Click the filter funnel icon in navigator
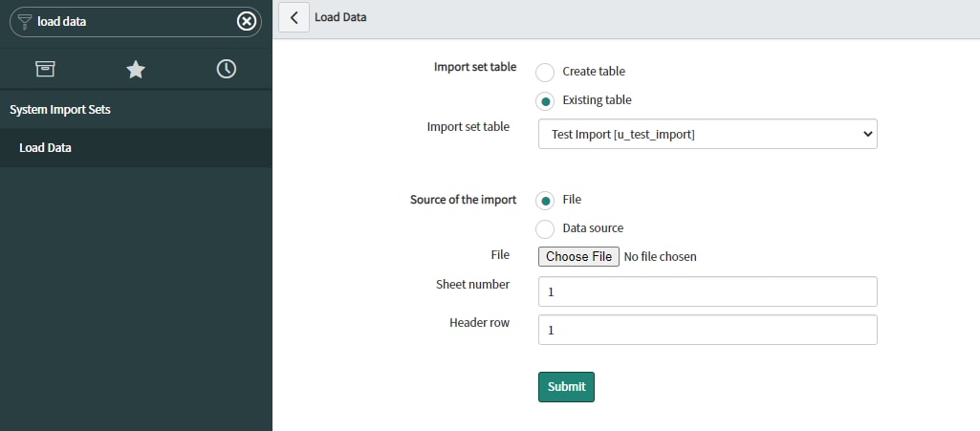 [x=24, y=22]
